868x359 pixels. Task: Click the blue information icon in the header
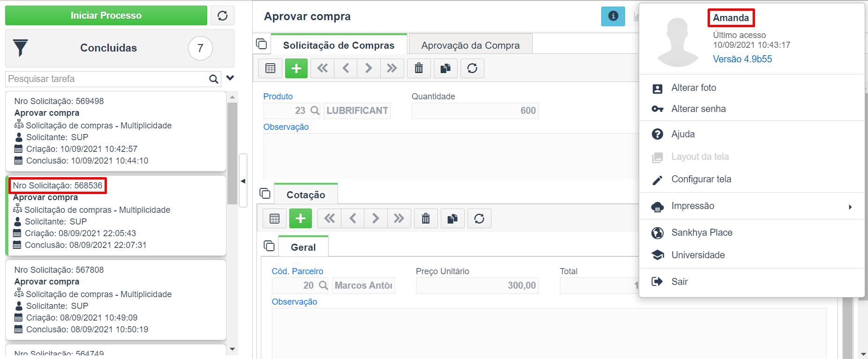(x=613, y=16)
